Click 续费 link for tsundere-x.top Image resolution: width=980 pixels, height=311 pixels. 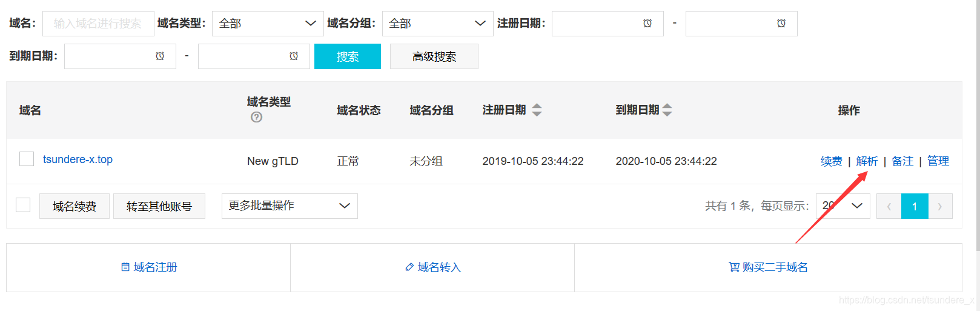[x=832, y=161]
